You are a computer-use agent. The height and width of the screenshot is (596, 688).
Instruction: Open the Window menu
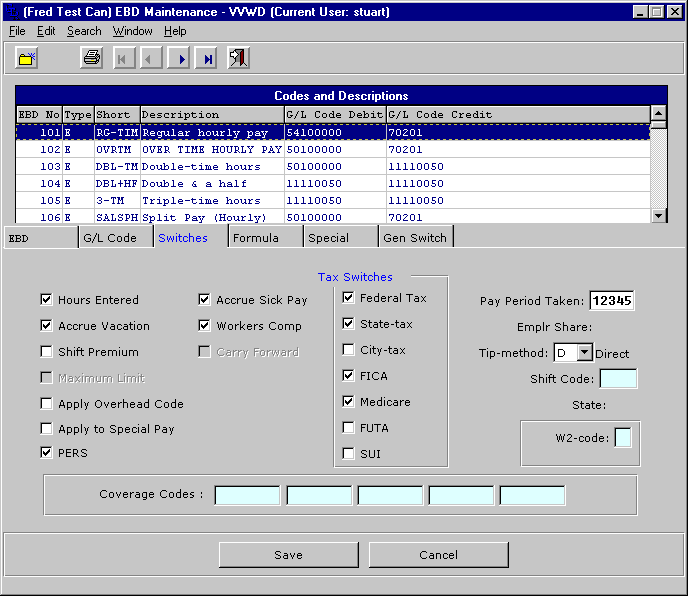point(132,31)
